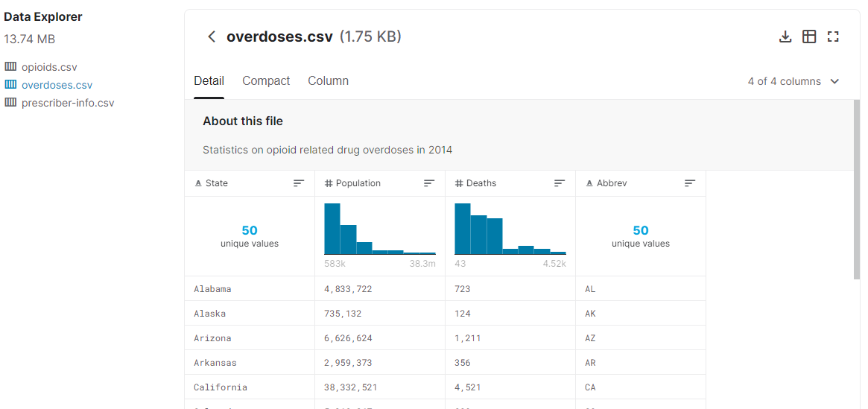Click the table icon beside overdoses.csv
The image size is (868, 409).
pos(10,85)
